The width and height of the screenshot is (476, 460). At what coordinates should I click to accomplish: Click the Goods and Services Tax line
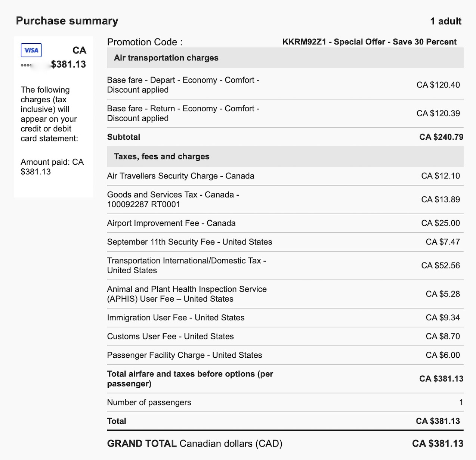173,199
